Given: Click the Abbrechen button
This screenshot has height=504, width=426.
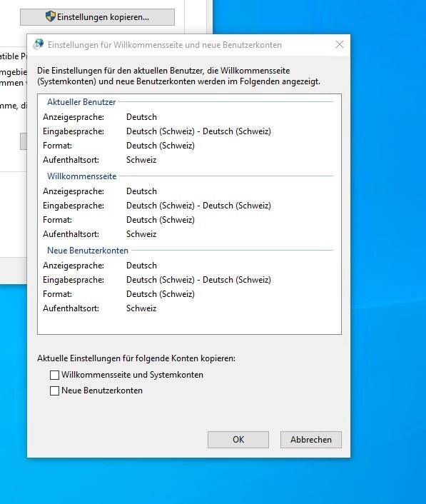Looking at the screenshot, I should pos(310,439).
